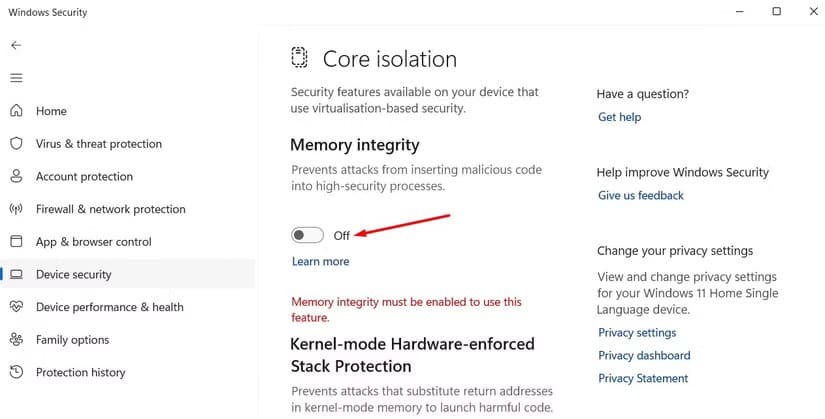Click the Firewall & network protection icon
The image size is (825, 419).
point(16,209)
